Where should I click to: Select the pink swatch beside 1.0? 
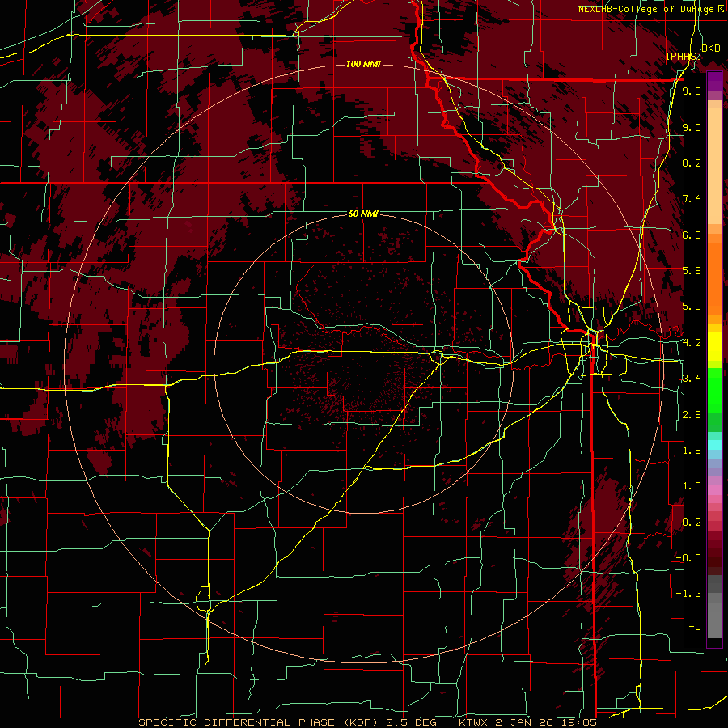click(x=714, y=490)
